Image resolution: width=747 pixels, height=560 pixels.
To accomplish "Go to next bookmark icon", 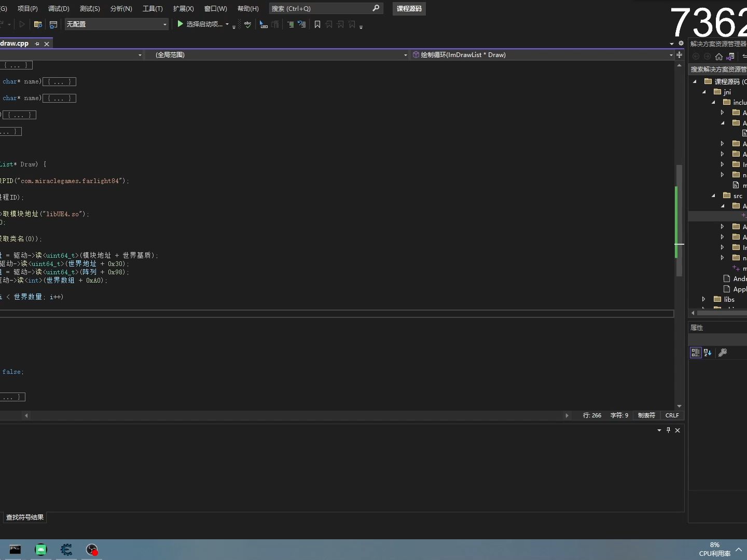I will pyautogui.click(x=340, y=24).
